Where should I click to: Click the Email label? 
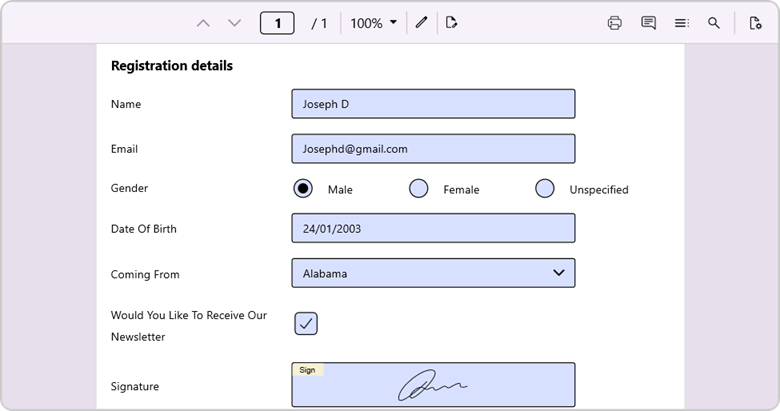coord(124,149)
